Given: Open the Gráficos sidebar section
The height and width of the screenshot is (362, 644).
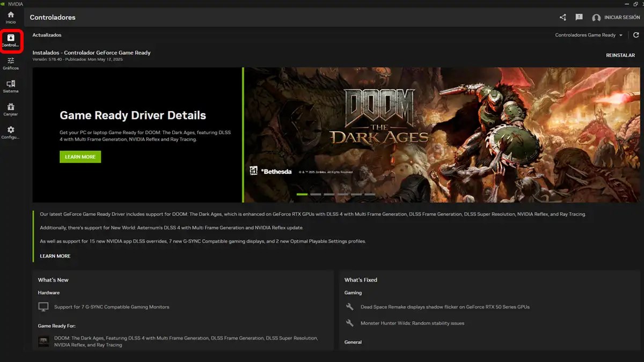Looking at the screenshot, I should point(11,64).
